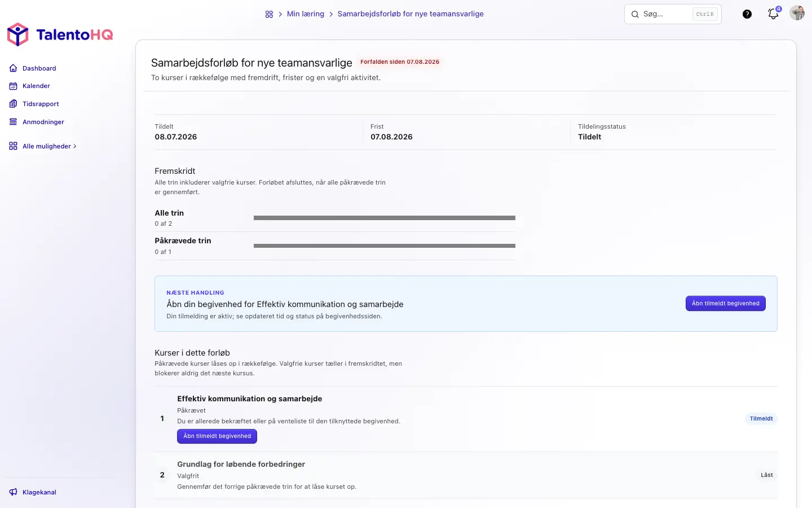The height and width of the screenshot is (508, 812).
Task: Open the user profile avatar
Action: click(797, 13)
